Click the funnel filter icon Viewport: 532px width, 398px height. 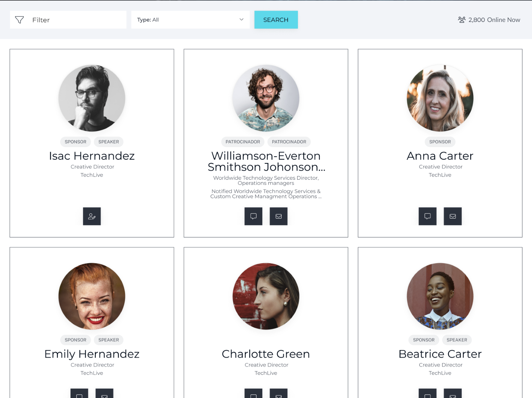click(x=20, y=20)
